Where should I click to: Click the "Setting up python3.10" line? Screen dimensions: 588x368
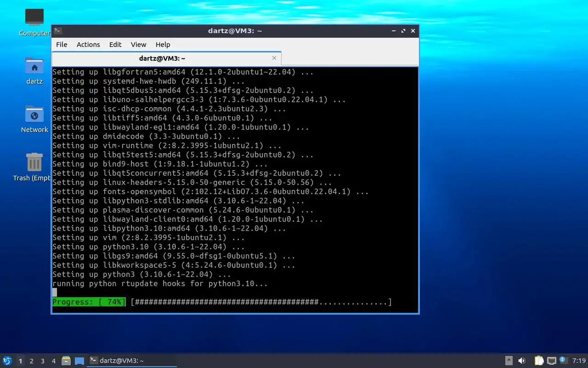148,247
